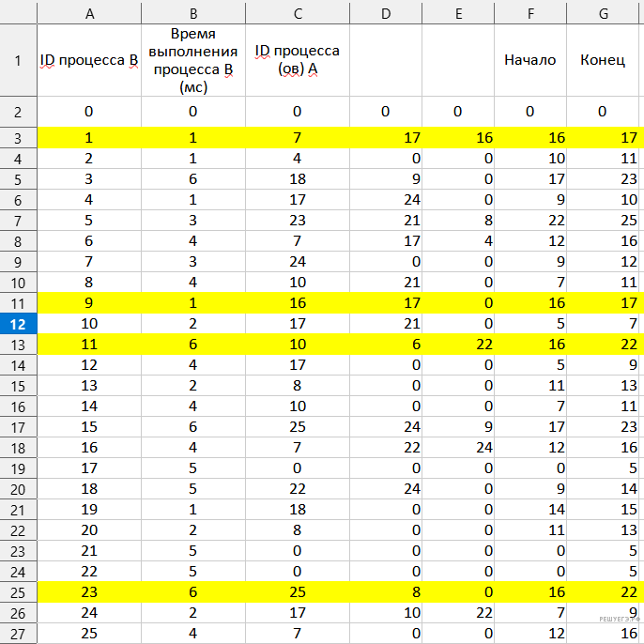Click column B header
This screenshot has height=644, width=644.
pyautogui.click(x=192, y=14)
